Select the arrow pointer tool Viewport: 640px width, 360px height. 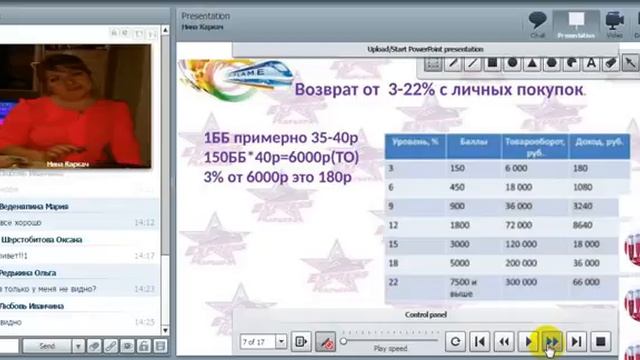point(630,63)
